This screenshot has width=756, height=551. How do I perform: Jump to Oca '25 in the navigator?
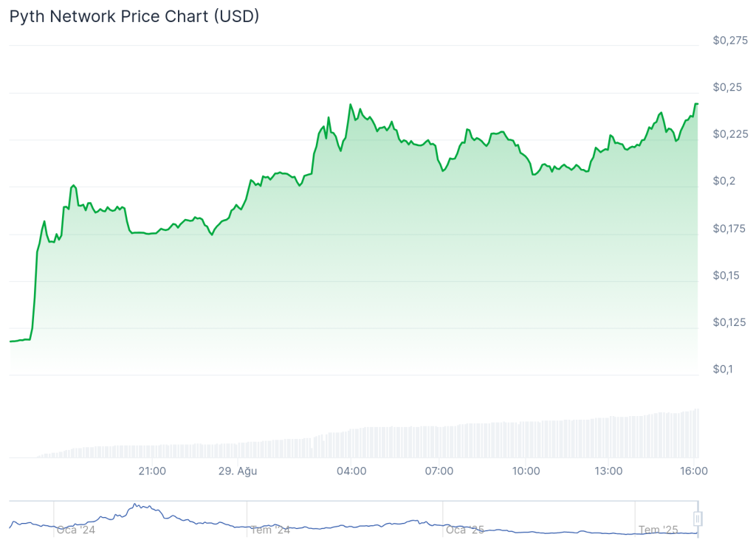click(x=465, y=530)
